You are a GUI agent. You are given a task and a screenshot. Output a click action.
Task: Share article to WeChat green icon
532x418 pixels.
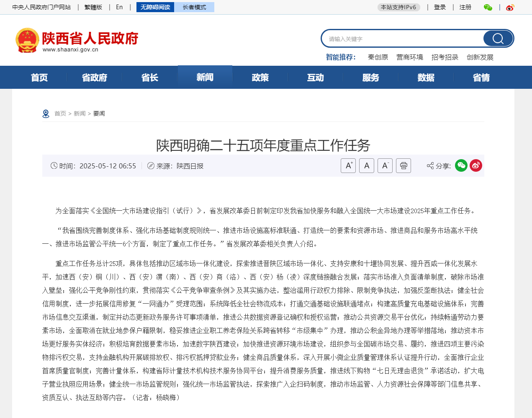(x=461, y=165)
